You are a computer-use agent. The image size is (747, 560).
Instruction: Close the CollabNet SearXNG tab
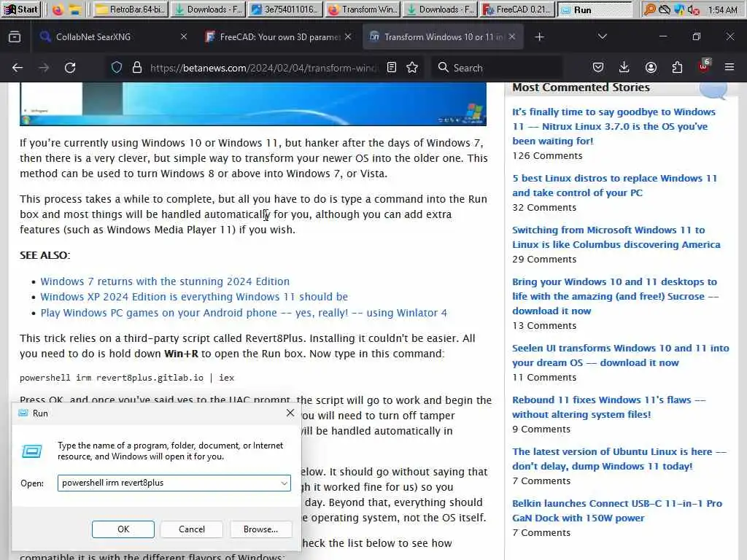184,36
